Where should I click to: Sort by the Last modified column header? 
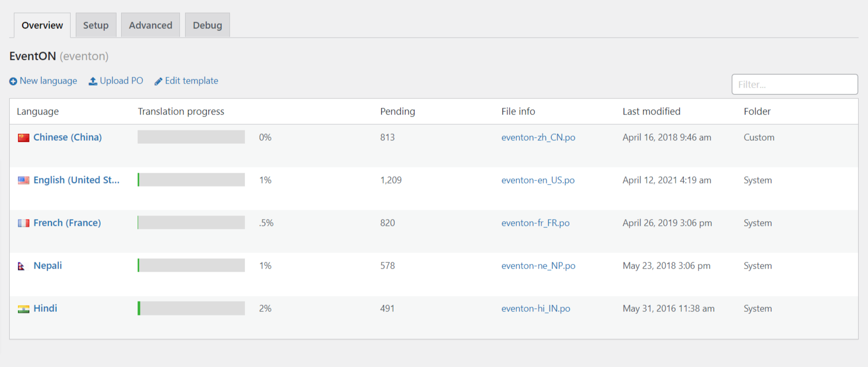tap(651, 111)
